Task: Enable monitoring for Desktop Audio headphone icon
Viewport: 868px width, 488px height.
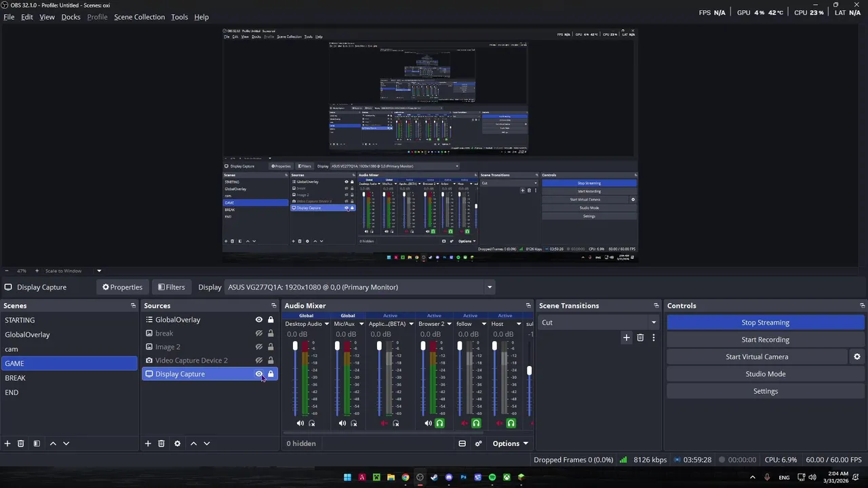Action: point(312,423)
